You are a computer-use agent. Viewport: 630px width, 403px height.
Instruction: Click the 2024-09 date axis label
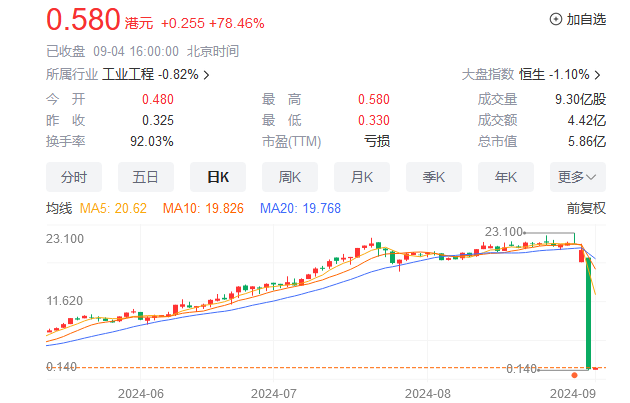[x=573, y=394]
